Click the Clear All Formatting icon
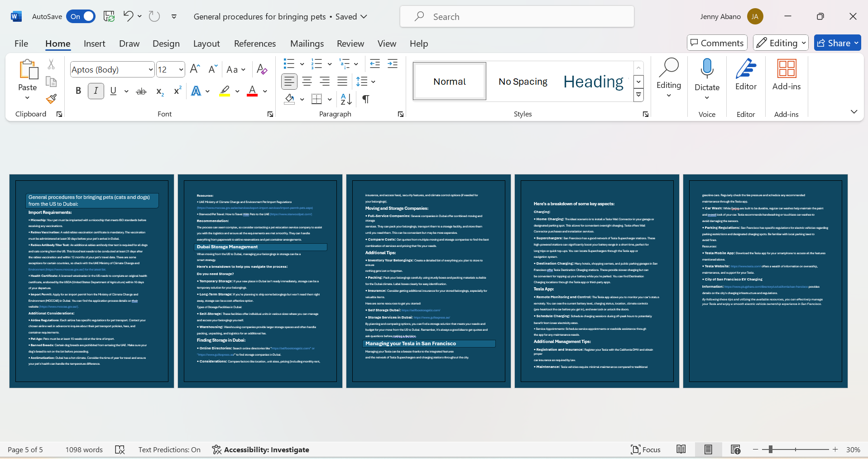 262,69
